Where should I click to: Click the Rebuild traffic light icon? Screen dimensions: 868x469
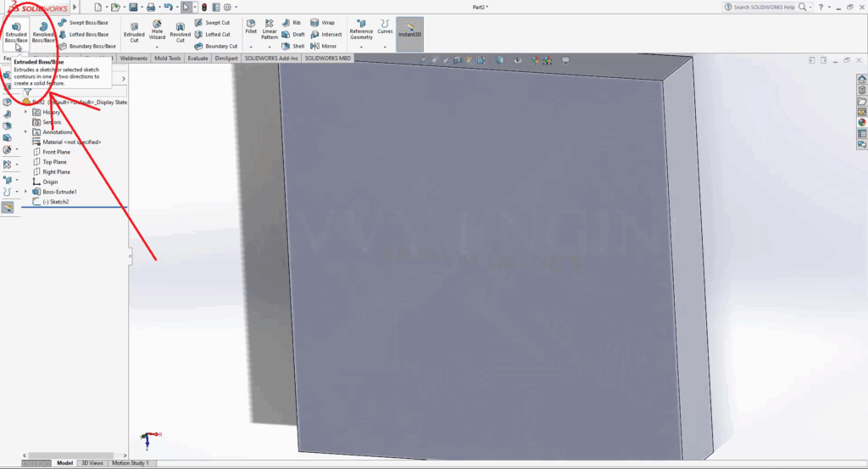click(204, 7)
